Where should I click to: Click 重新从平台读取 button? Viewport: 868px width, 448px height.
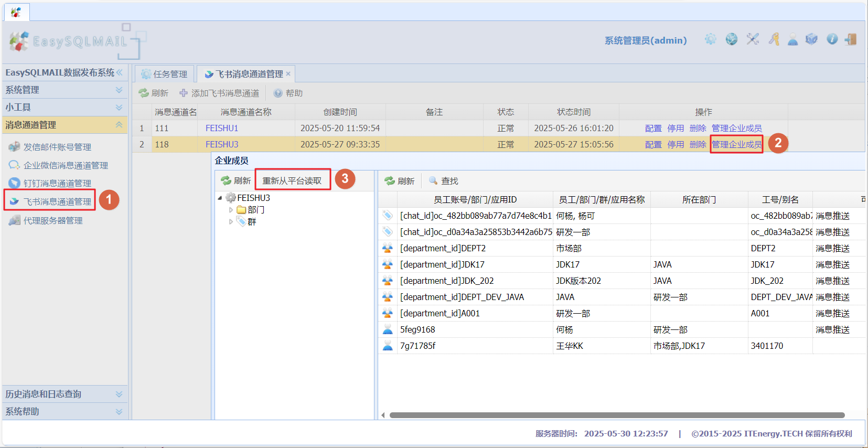click(x=292, y=181)
